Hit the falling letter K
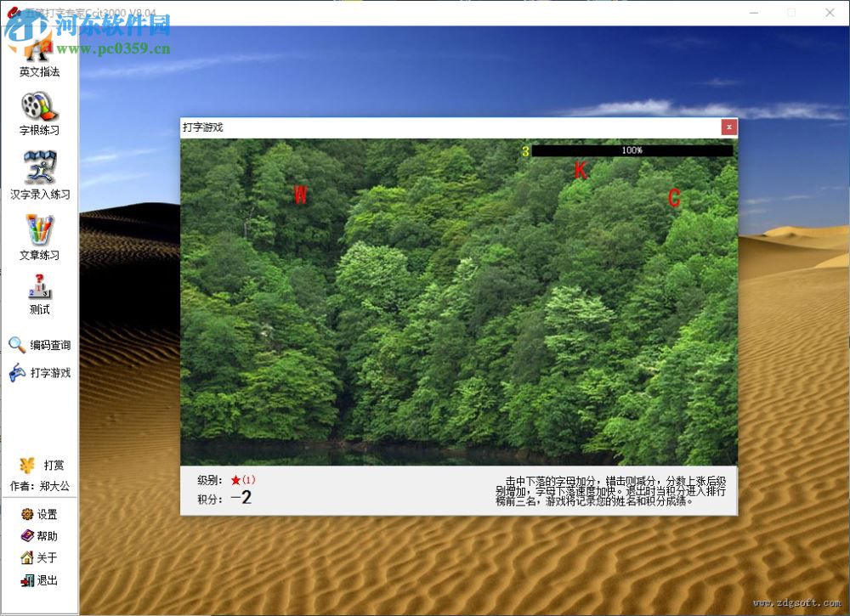This screenshot has width=850, height=616. click(x=581, y=171)
